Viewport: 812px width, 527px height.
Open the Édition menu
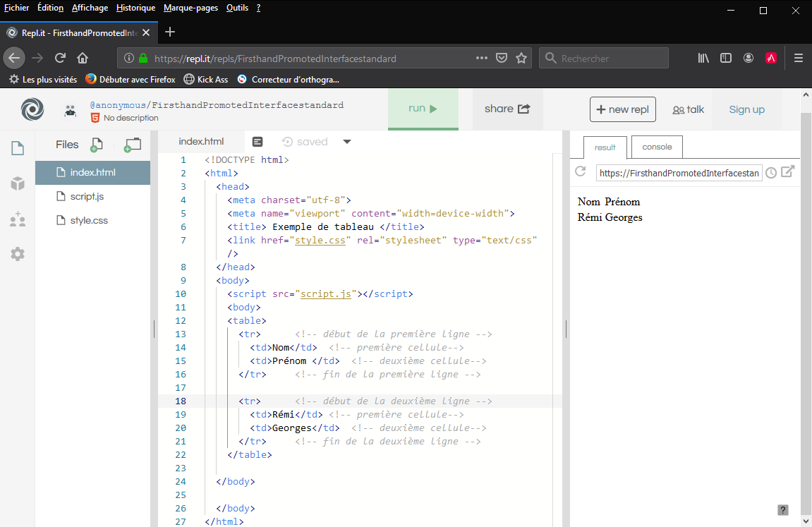pyautogui.click(x=50, y=8)
